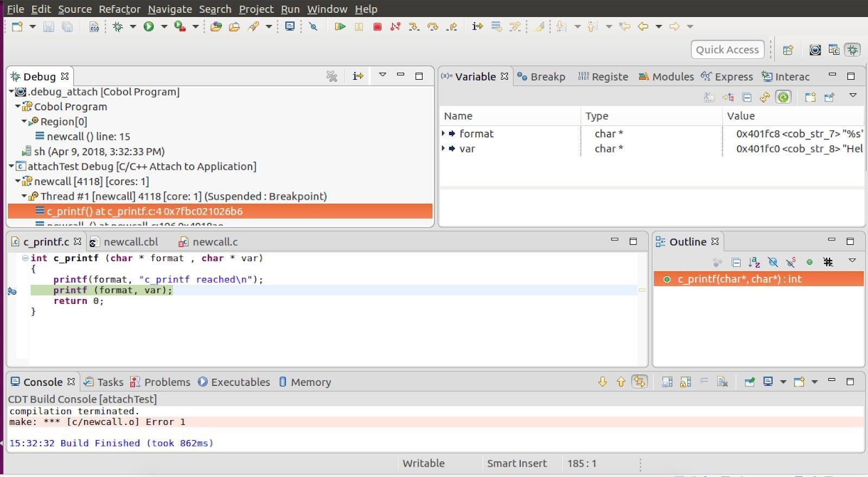Toggle alphabetical sort in Outline panel

[754, 263]
